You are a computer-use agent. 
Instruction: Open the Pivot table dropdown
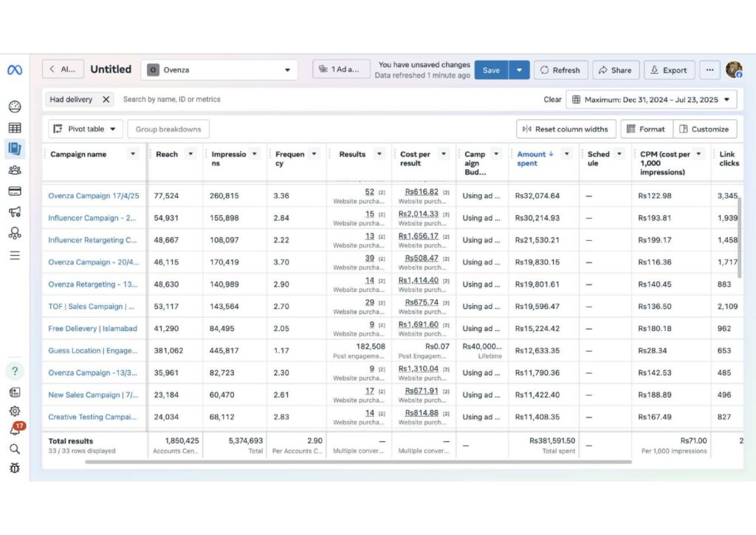point(86,129)
